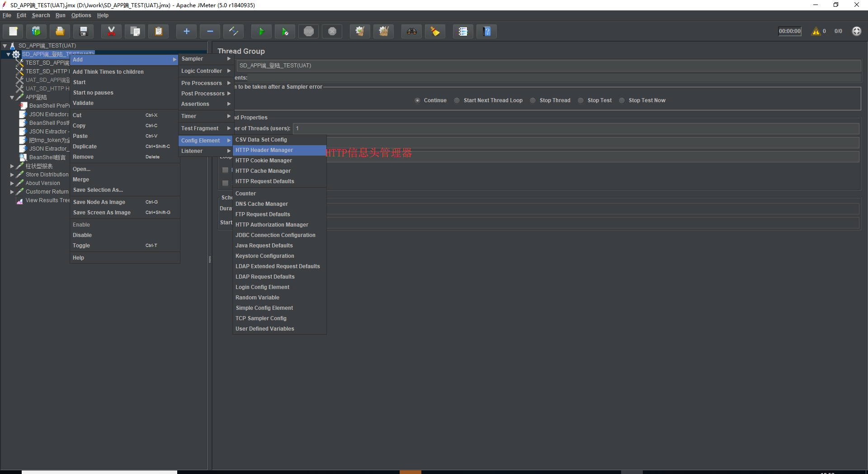This screenshot has height=474, width=868.
Task: Select Start Next Thread Loop radio
Action: 457,100
